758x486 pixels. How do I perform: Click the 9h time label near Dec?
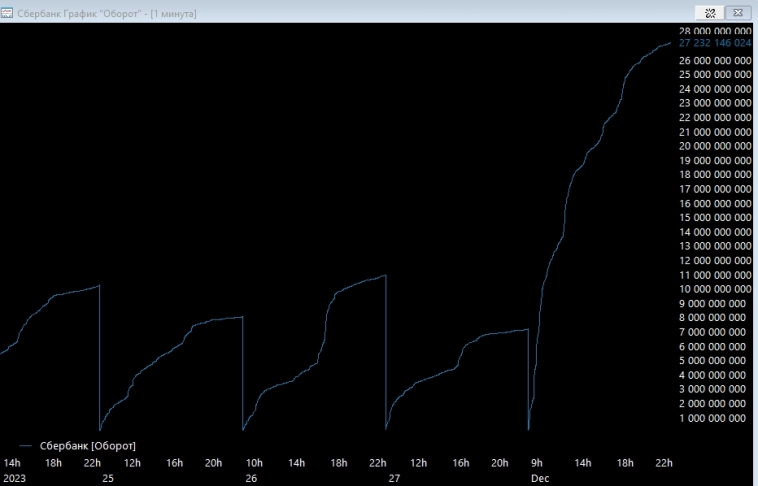tap(538, 462)
